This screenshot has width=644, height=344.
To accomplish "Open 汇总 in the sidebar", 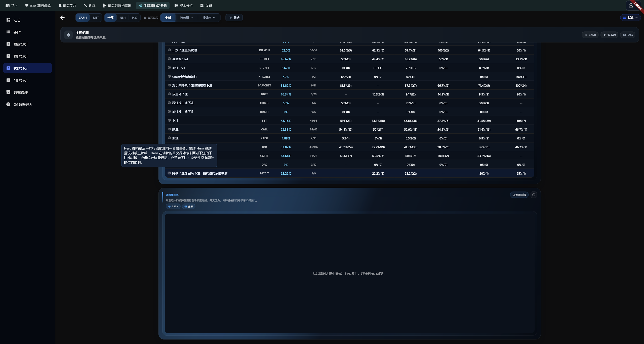I will coord(27,20).
